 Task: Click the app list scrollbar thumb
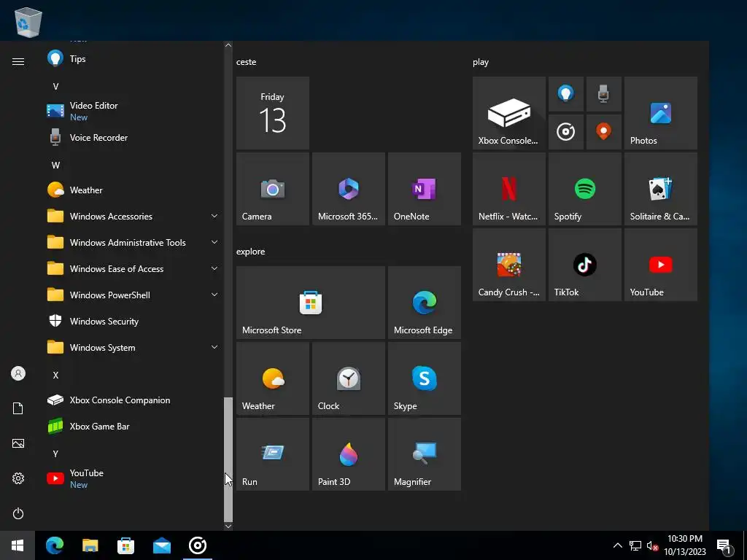228,459
